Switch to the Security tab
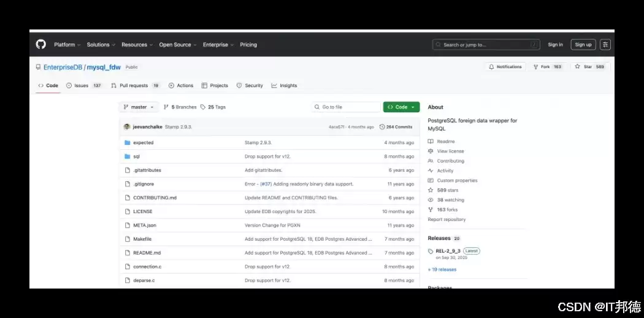 coord(250,85)
